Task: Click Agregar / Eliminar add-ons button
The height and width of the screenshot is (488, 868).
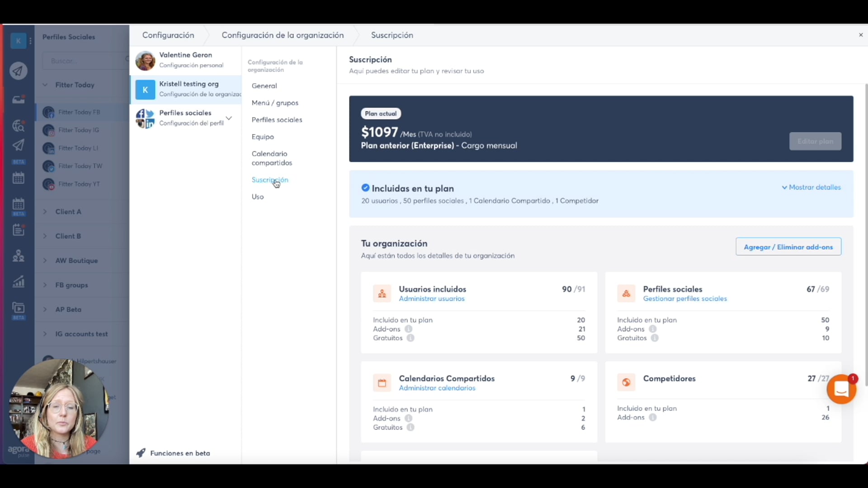Action: (x=788, y=247)
